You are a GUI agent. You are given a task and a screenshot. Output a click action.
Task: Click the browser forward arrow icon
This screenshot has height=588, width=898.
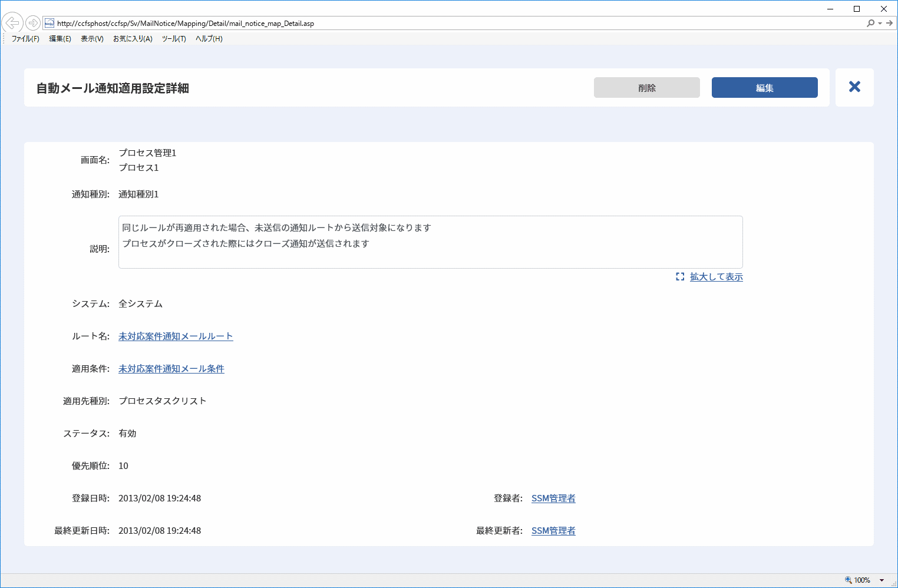(x=33, y=23)
